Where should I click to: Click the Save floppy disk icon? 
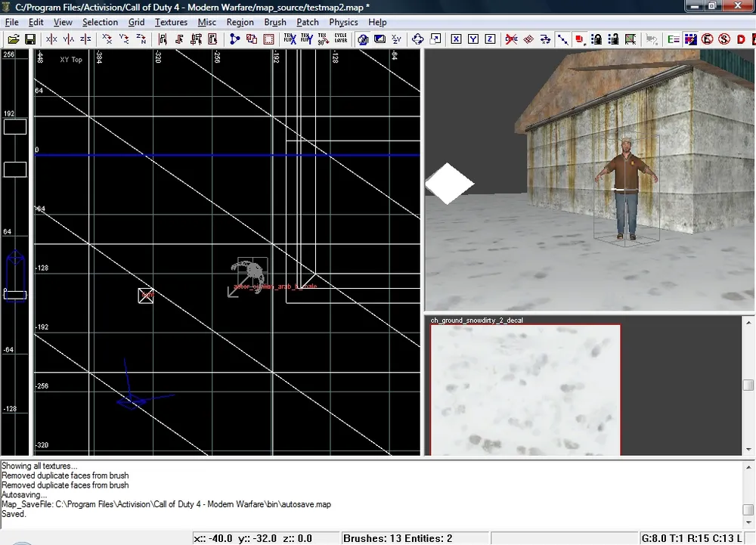(x=30, y=39)
